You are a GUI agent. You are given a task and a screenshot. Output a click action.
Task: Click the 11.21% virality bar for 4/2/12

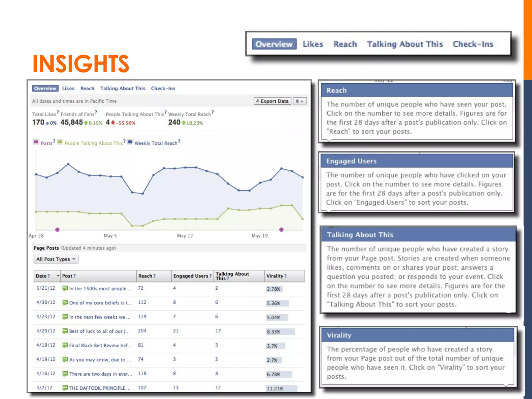pos(282,389)
